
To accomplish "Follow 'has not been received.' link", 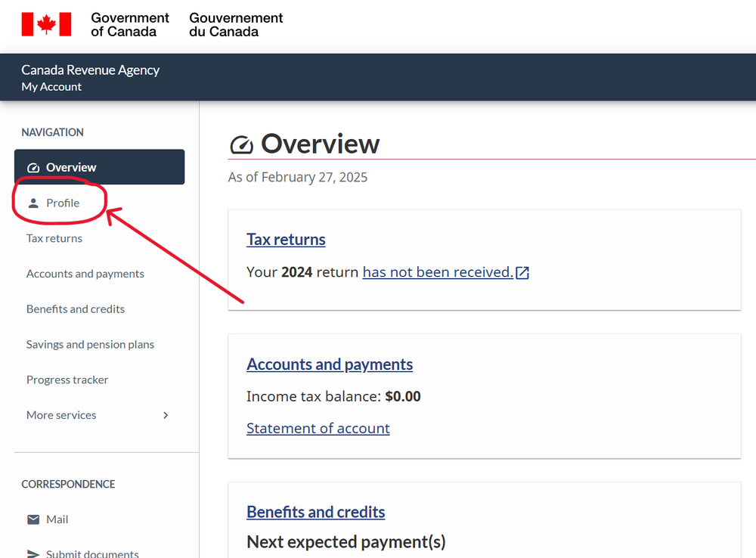I will 438,272.
